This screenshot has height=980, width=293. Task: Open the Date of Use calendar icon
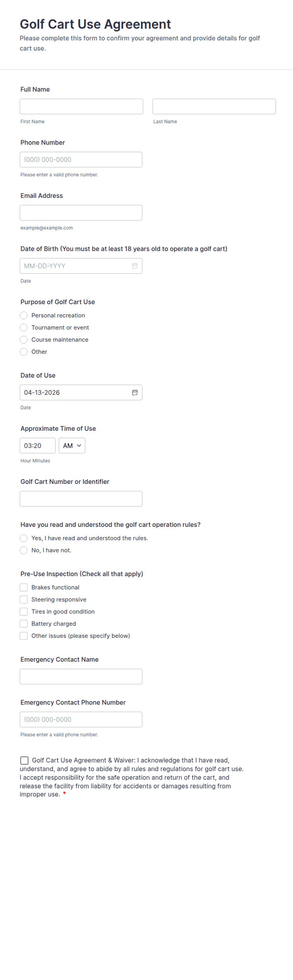(135, 393)
